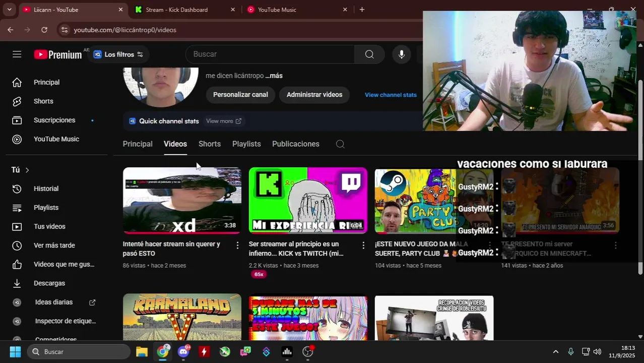Open a new browser tab
Viewport: 644px width, 363px height.
tap(362, 10)
